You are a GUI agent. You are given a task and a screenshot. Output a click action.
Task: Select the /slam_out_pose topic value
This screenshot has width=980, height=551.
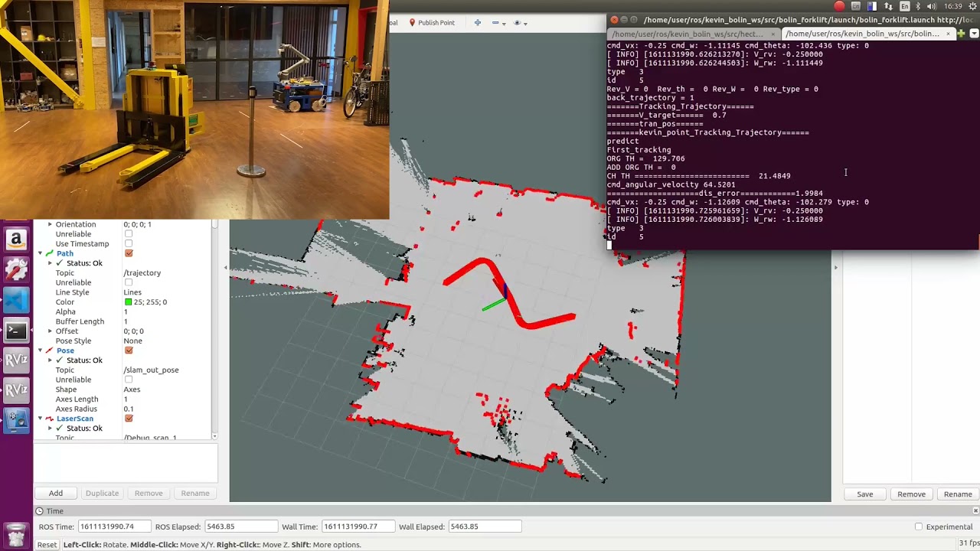pyautogui.click(x=151, y=370)
